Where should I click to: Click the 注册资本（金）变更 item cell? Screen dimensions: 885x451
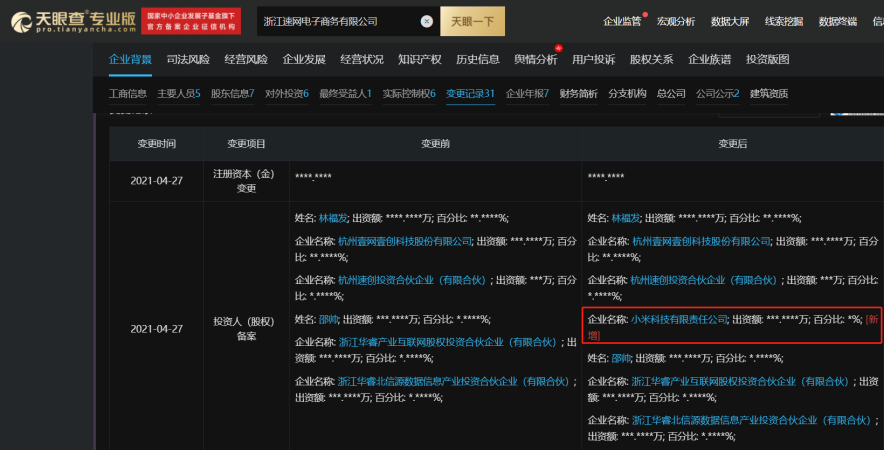click(246, 181)
